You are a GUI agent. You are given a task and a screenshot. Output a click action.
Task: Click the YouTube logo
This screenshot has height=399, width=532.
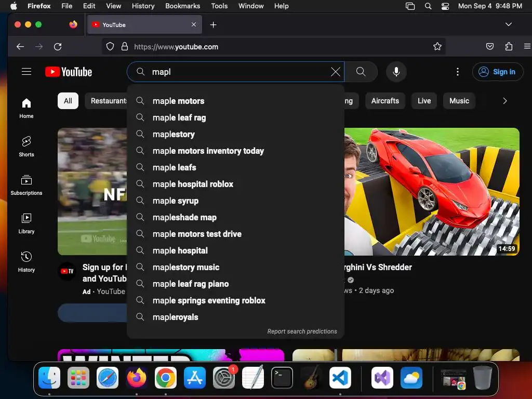[x=69, y=72]
